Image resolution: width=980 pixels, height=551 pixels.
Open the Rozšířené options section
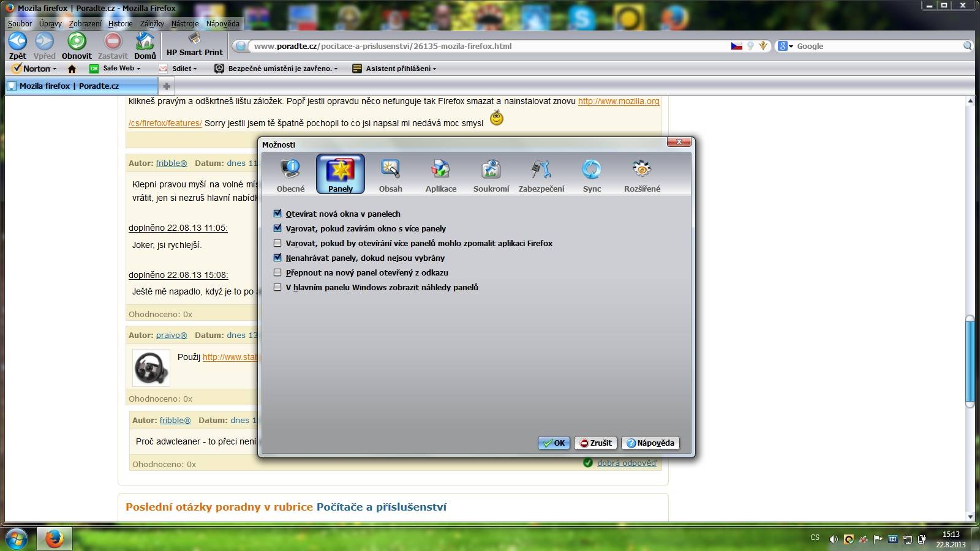642,174
